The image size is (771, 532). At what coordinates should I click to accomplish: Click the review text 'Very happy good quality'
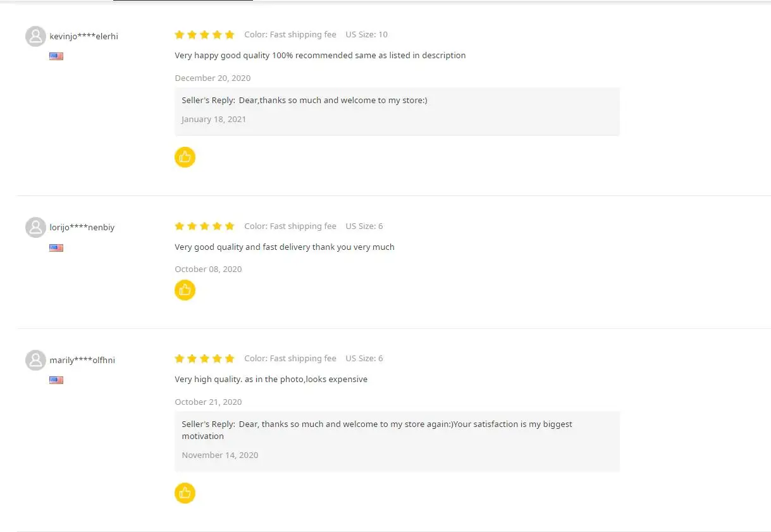(x=320, y=56)
